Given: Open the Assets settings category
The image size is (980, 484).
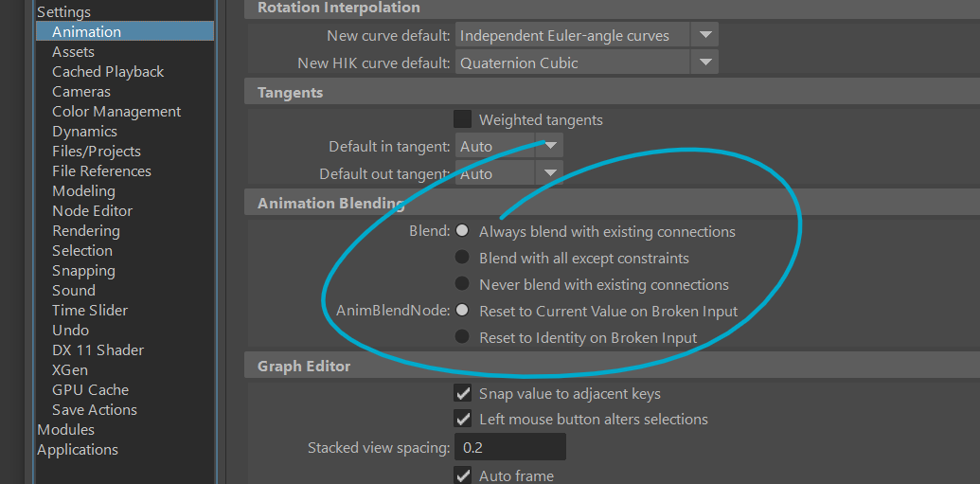Looking at the screenshot, I should click(x=73, y=51).
